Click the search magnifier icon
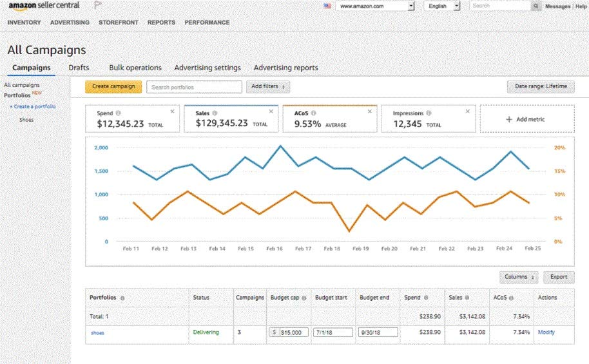 pyautogui.click(x=536, y=6)
